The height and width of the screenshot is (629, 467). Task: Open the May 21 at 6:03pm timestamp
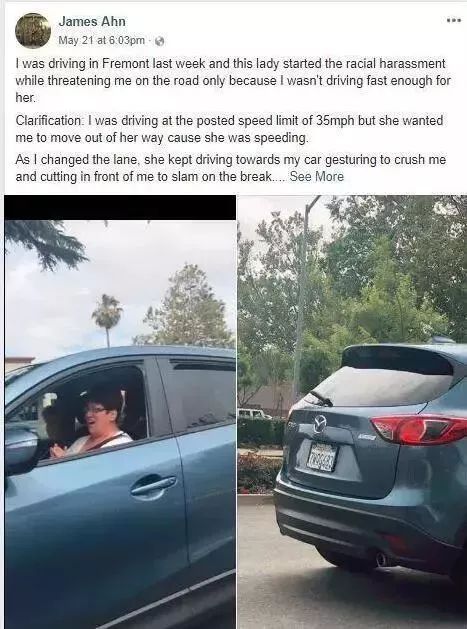pos(102,40)
